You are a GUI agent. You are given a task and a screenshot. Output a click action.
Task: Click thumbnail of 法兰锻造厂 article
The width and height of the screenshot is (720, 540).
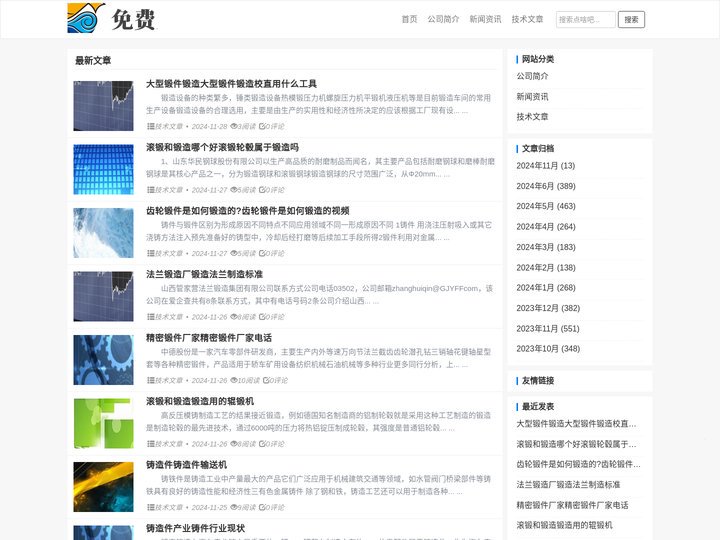click(103, 296)
